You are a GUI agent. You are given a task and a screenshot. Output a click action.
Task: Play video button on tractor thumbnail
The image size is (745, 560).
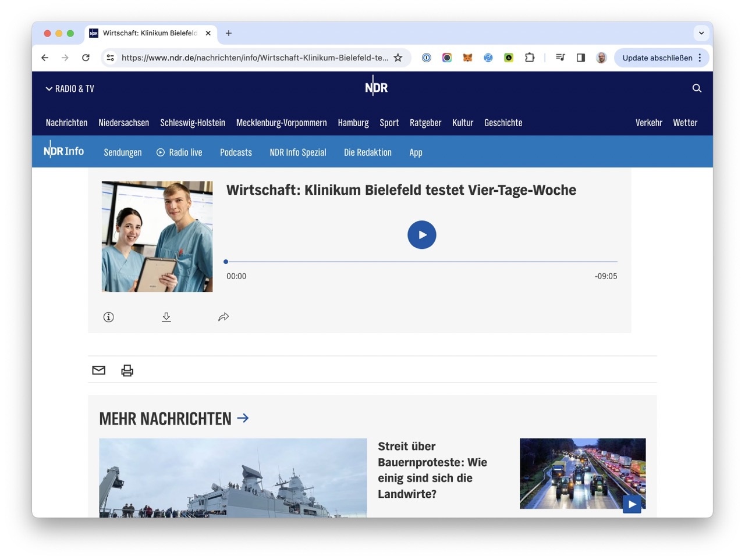click(632, 504)
